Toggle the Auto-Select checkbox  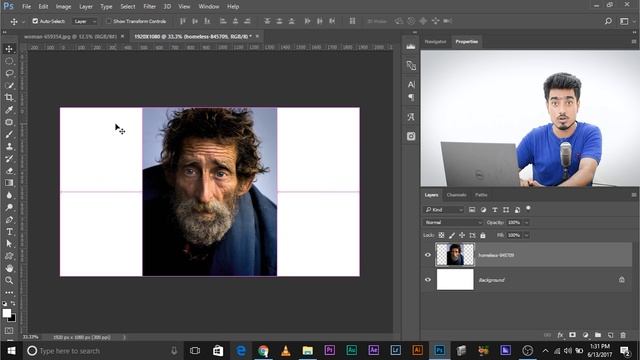pos(35,21)
